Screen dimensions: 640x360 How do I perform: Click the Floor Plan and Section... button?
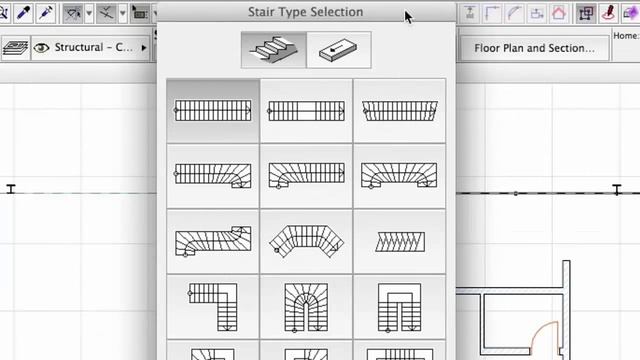point(534,48)
